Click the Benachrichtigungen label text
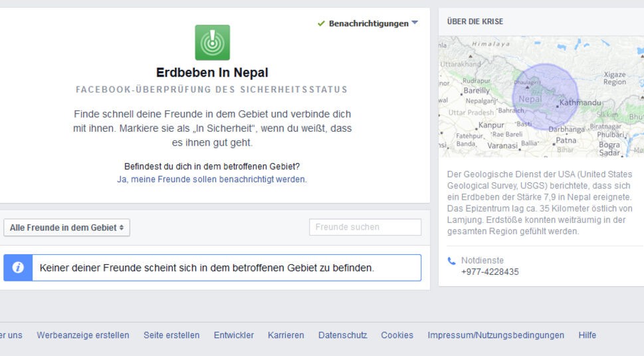This screenshot has width=644, height=356. [x=368, y=23]
